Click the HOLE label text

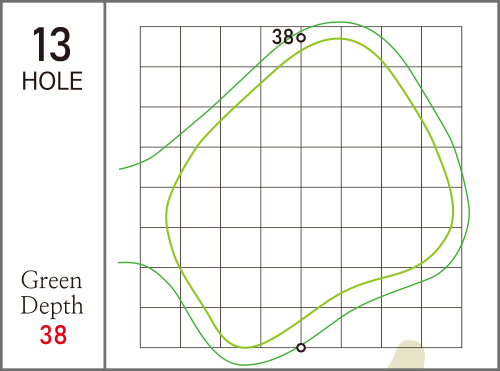pyautogui.click(x=52, y=81)
